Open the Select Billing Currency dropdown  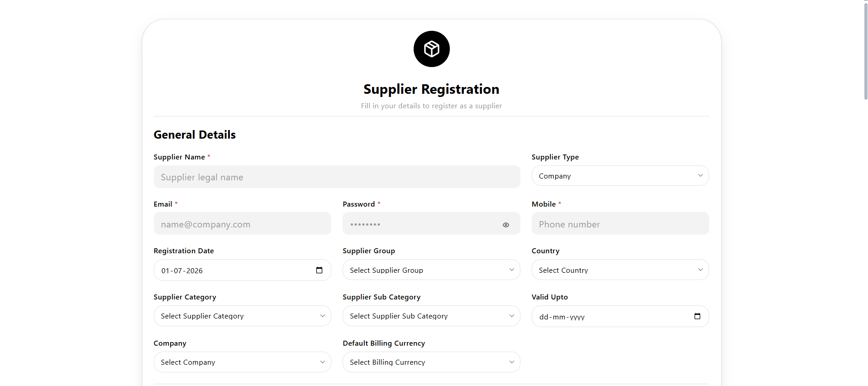point(431,362)
